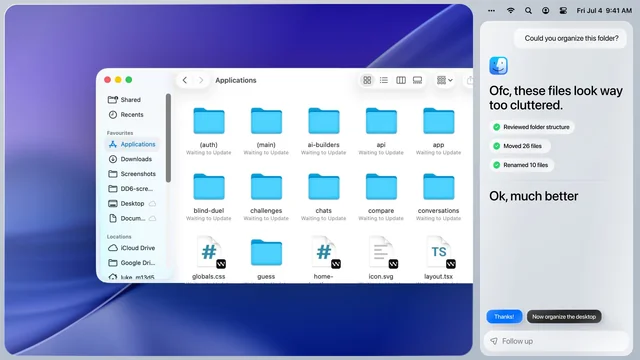Click the Moved 26 files status chip

pos(520,146)
